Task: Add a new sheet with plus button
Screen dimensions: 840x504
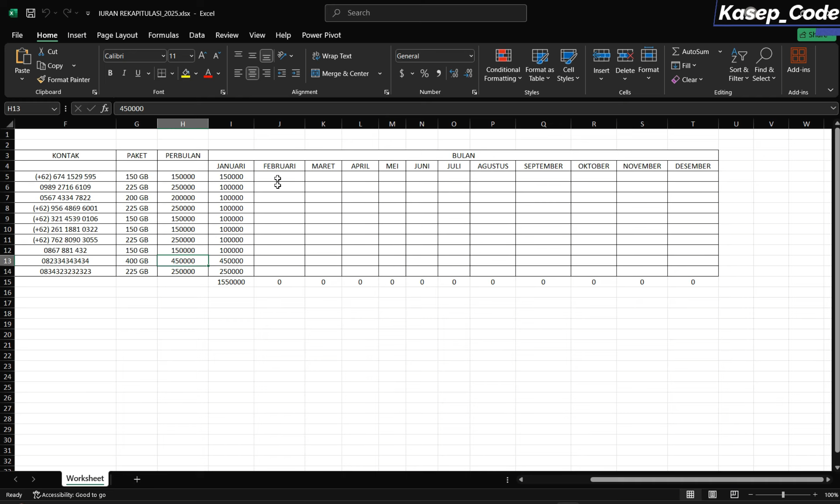Action: click(x=137, y=479)
